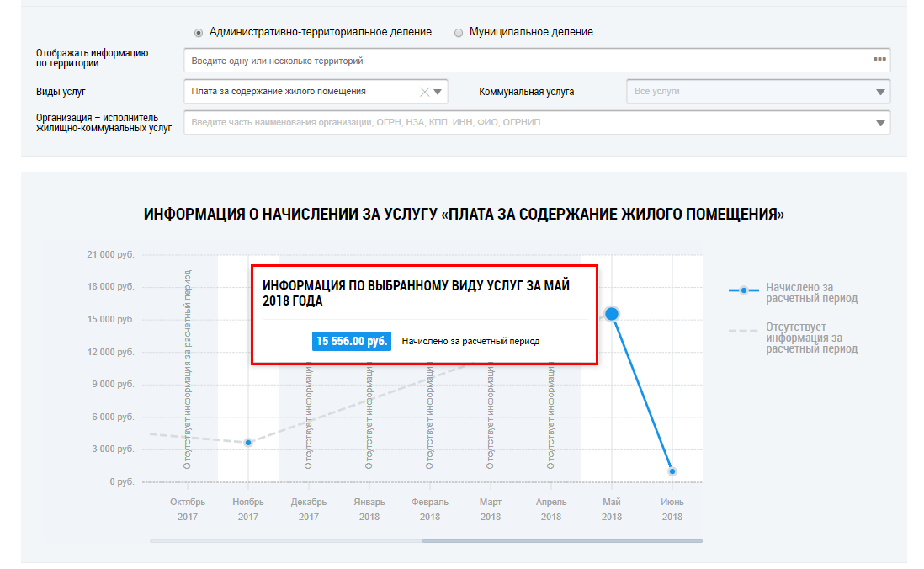Viewport: 924px width, 569px height.
Task: Click the May 2018 data point
Action: (x=612, y=314)
